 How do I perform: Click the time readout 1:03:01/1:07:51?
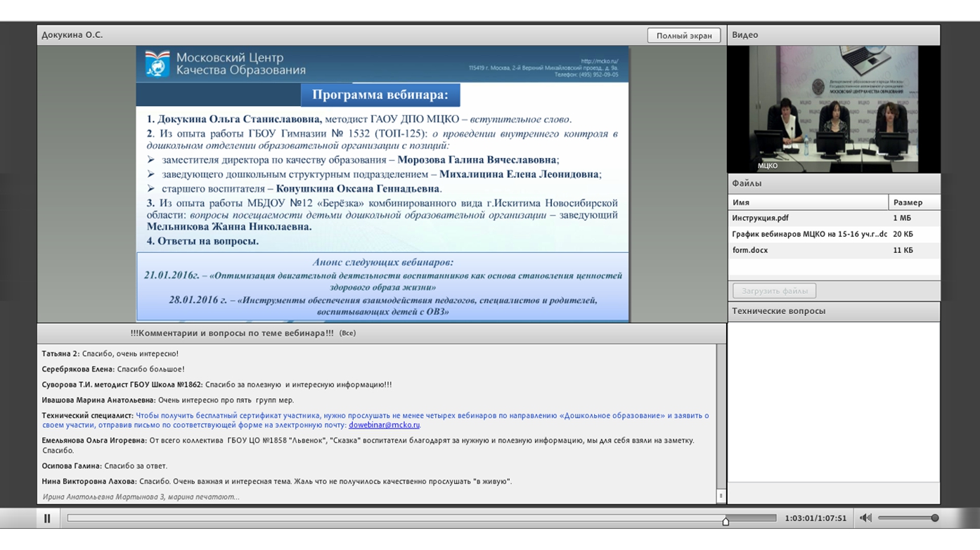(815, 518)
